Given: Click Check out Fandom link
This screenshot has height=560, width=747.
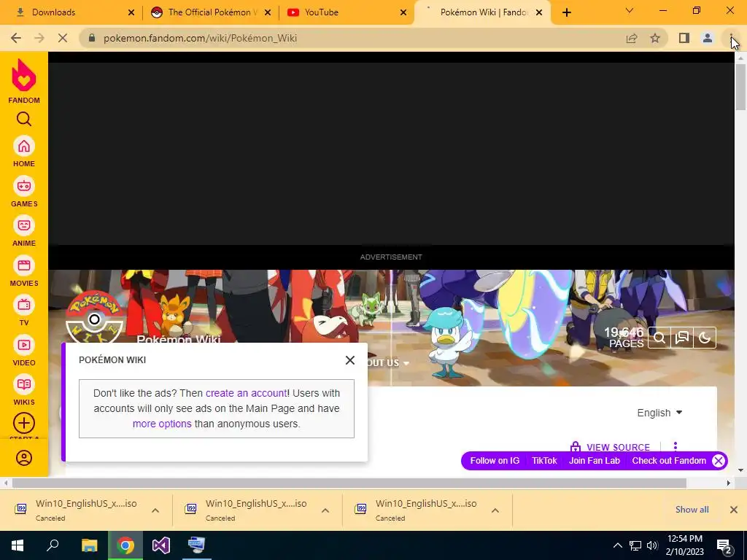Looking at the screenshot, I should click(x=669, y=461).
